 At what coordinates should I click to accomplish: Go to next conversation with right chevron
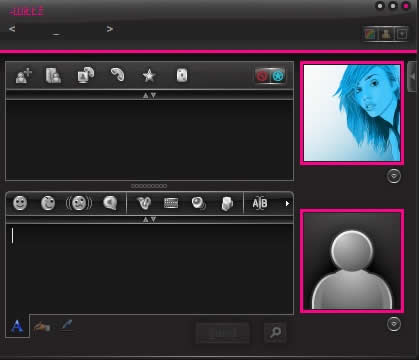click(x=110, y=29)
